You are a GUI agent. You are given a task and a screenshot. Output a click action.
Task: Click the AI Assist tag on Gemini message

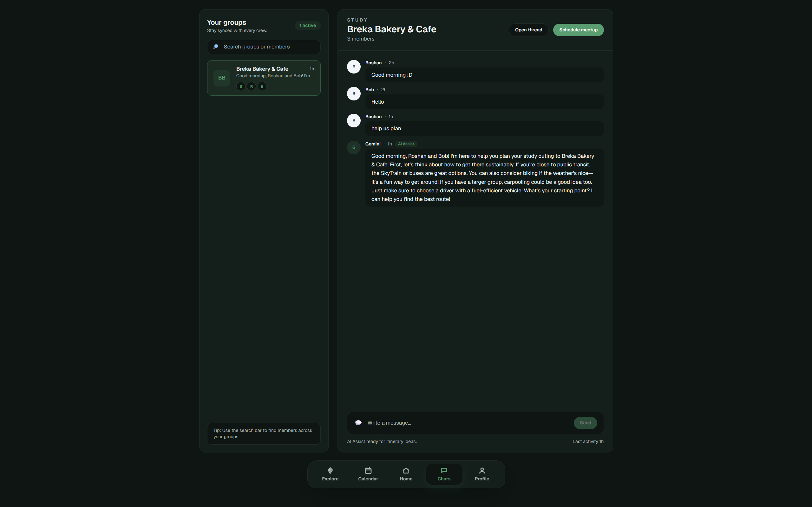pyautogui.click(x=406, y=144)
